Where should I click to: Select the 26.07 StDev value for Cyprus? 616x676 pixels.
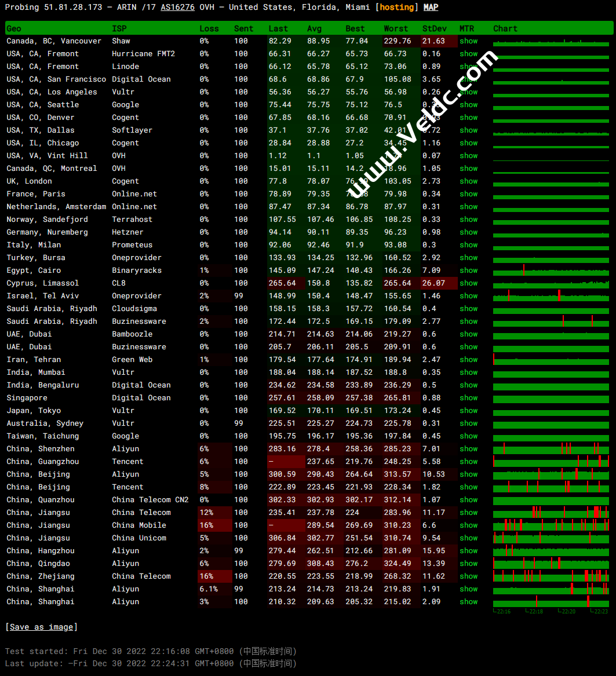[x=439, y=283]
